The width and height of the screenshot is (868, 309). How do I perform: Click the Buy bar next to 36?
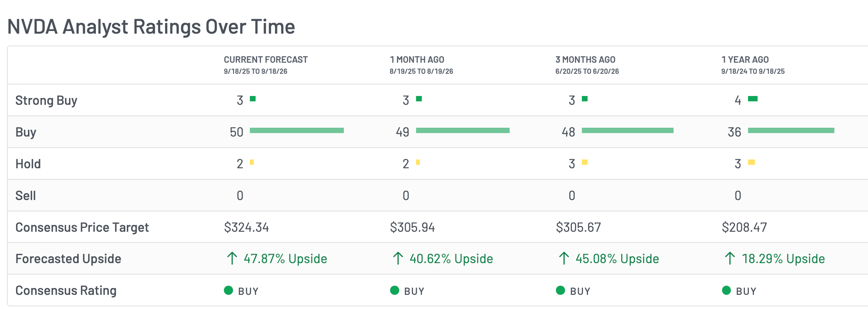(x=791, y=130)
